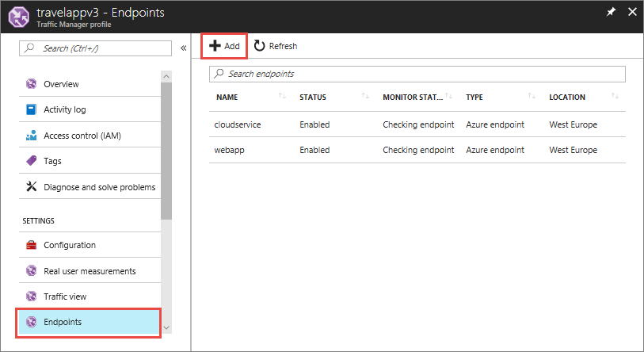This screenshot has height=352, width=644.
Task: Click West Europe in cloudservice row
Action: [574, 124]
